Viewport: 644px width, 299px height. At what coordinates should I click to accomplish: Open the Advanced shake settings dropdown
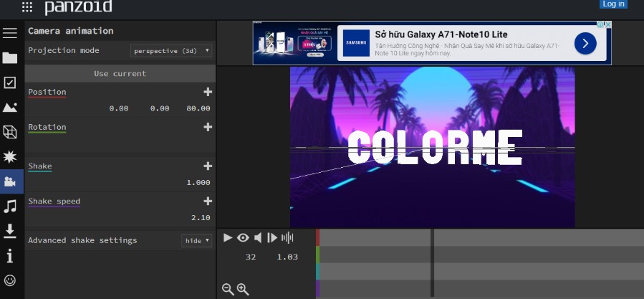tap(197, 241)
